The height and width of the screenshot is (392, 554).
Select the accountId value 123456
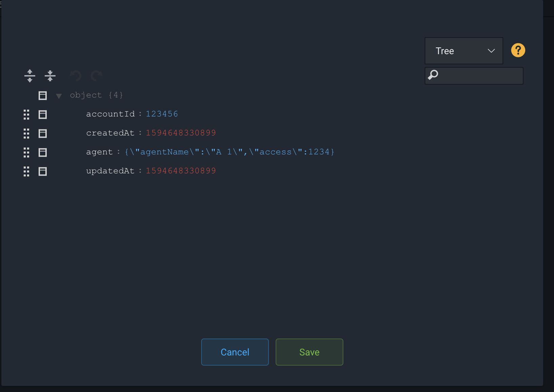pos(162,114)
